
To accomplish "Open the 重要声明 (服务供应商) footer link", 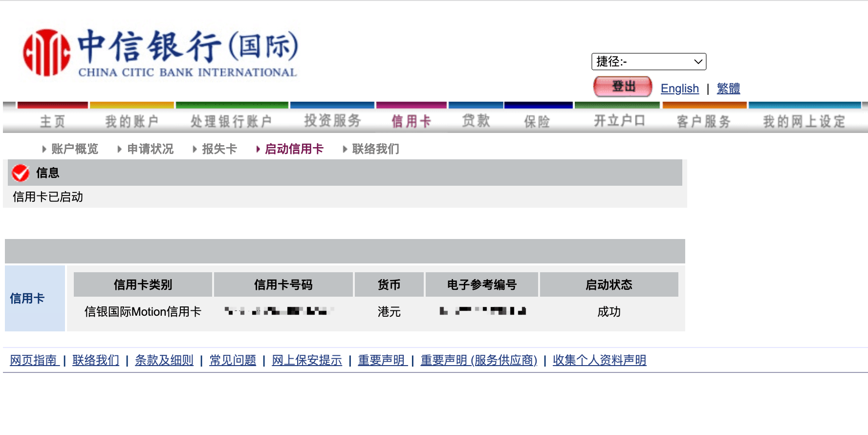I will pyautogui.click(x=479, y=360).
